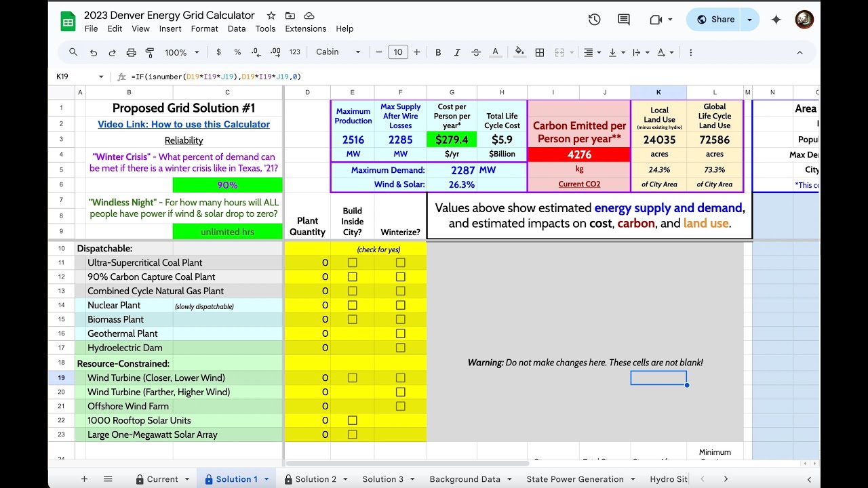Select the paint format tool
868x488 pixels.
coord(150,52)
